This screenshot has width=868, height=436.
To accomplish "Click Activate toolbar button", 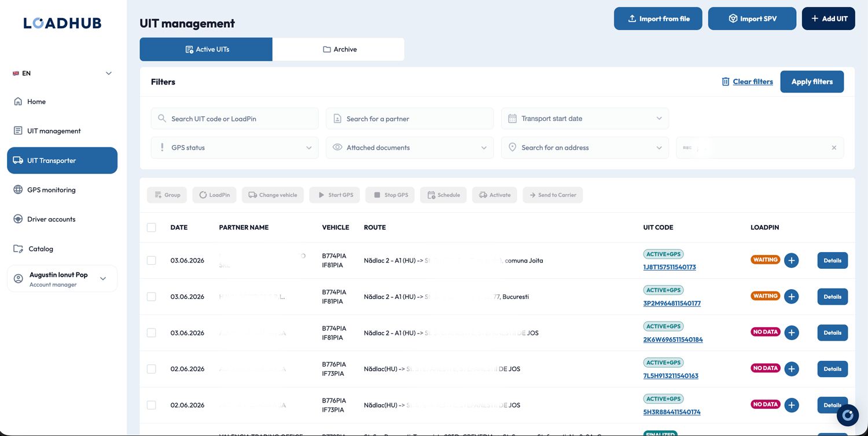I will pyautogui.click(x=495, y=195).
